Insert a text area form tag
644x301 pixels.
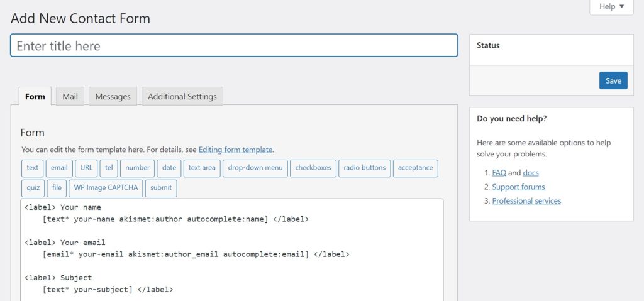click(202, 168)
